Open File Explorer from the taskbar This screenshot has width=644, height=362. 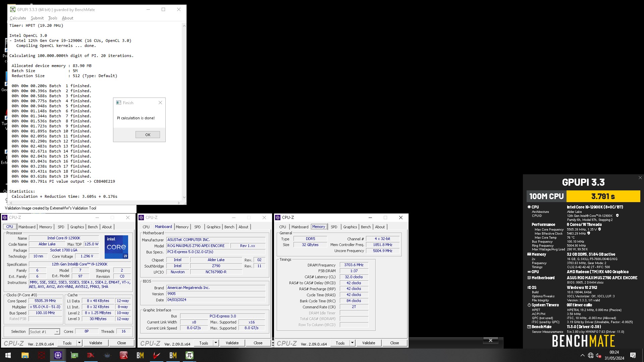coord(25,355)
